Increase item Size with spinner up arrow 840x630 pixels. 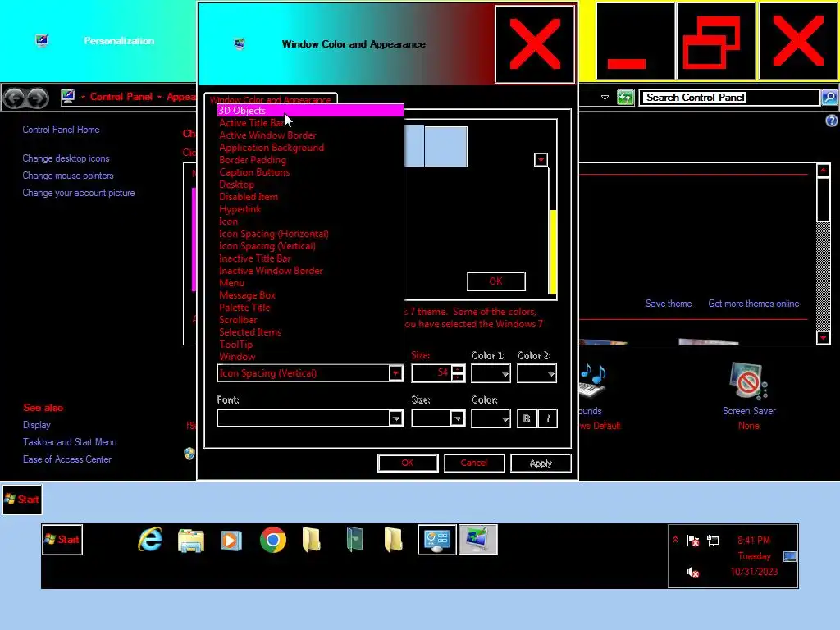click(x=458, y=369)
